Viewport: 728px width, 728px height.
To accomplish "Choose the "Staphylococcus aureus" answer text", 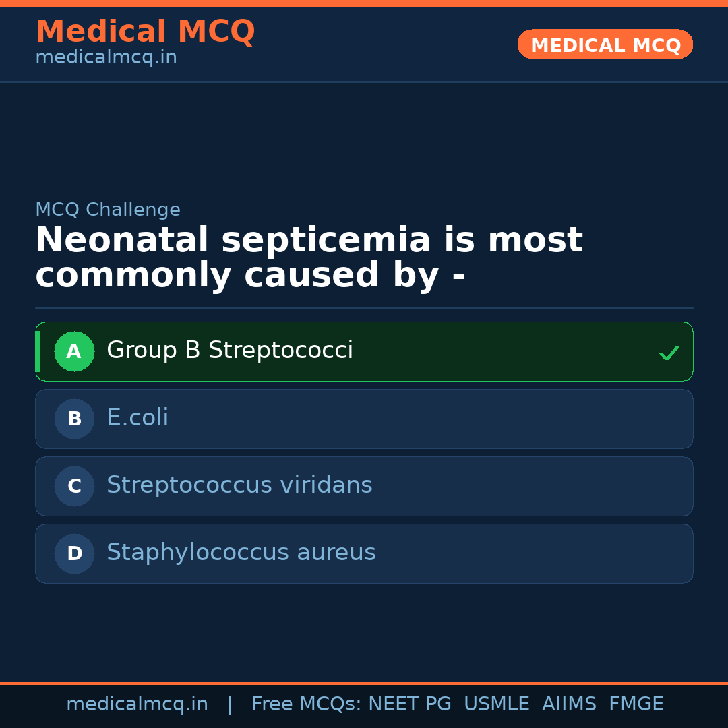I will (x=241, y=553).
